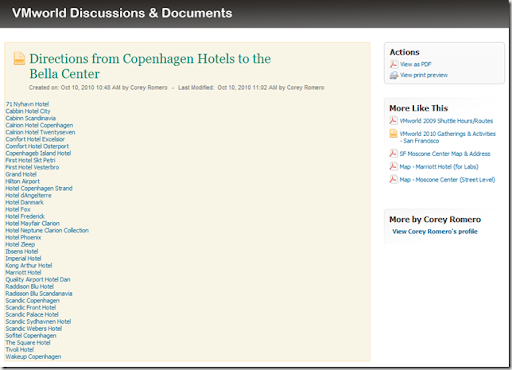This screenshot has height=370, width=512.
Task: Open Hilton Airport directions
Action: (x=23, y=181)
